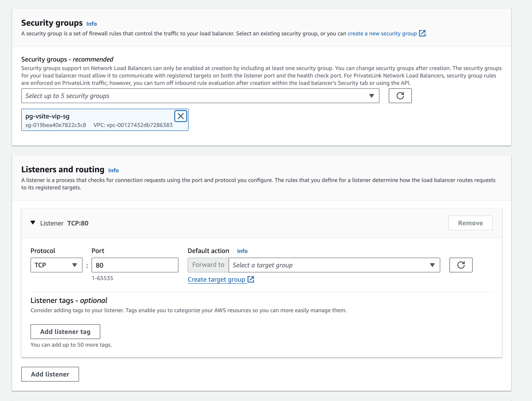Click the Add listener tag button
Viewport: 532px width, 401px height.
pos(65,331)
